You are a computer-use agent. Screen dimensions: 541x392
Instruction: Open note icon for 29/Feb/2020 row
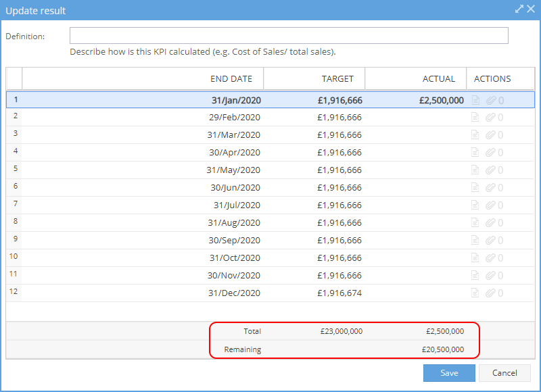(475, 117)
